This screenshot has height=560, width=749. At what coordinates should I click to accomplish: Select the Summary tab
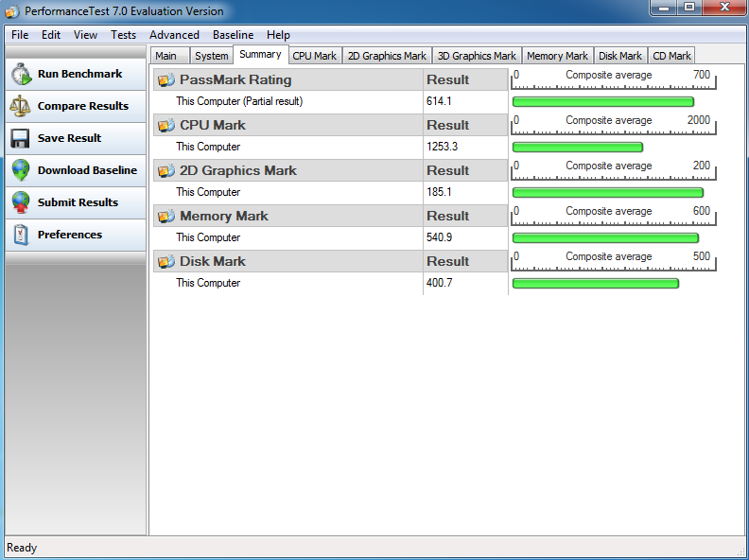pyautogui.click(x=260, y=55)
